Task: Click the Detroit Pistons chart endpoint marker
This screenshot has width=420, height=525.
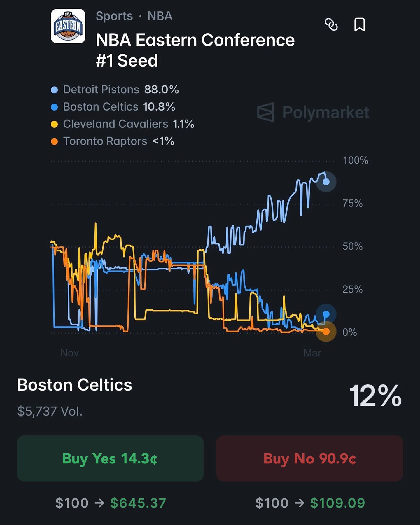Action: (x=326, y=182)
